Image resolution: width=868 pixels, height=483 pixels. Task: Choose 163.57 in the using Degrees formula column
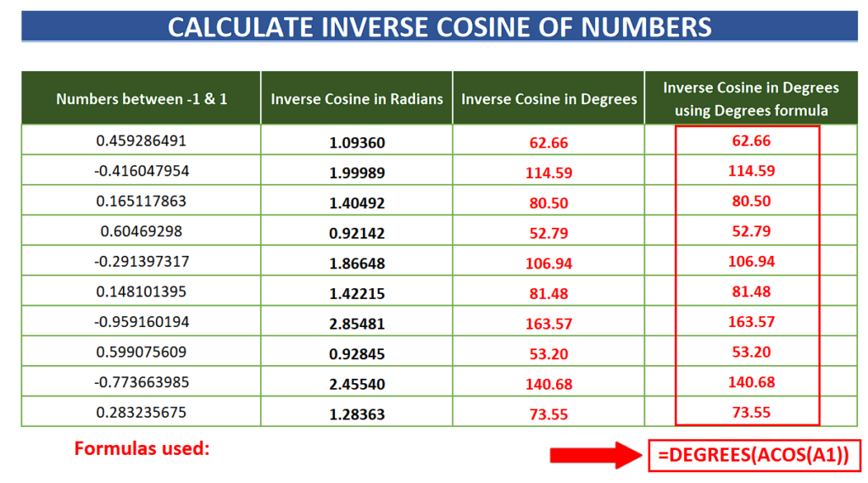coord(751,322)
